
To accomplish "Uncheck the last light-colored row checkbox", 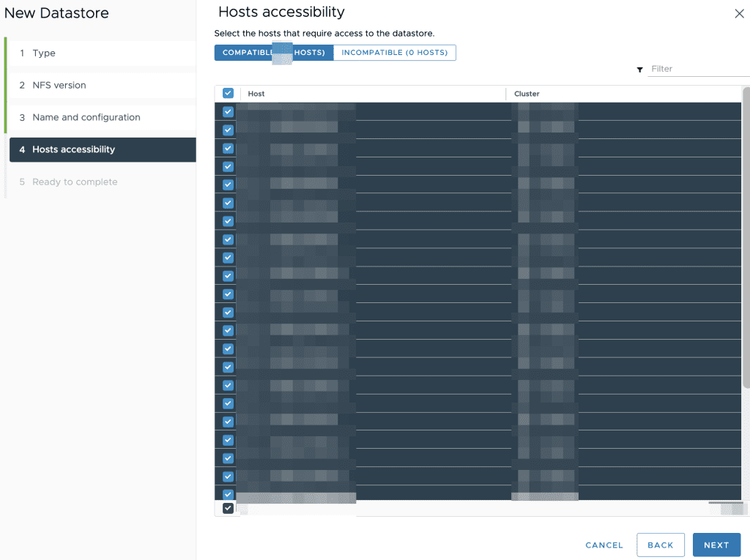I will [229, 508].
